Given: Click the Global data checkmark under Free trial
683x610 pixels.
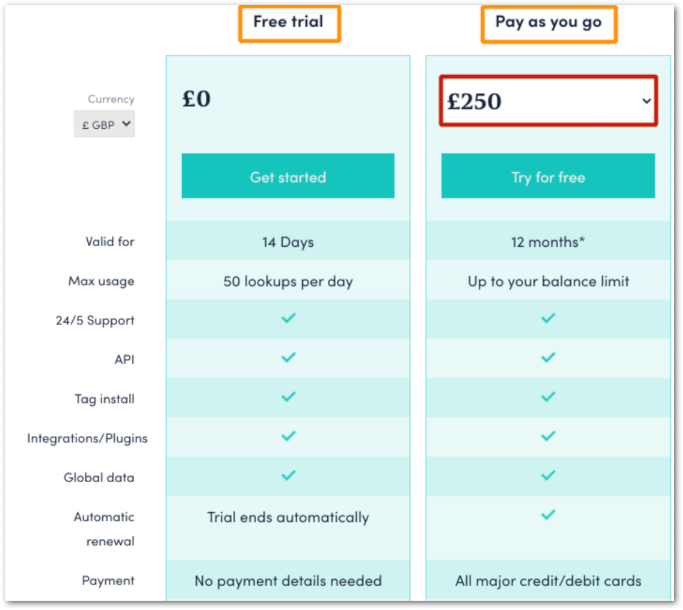Looking at the screenshot, I should tap(288, 475).
